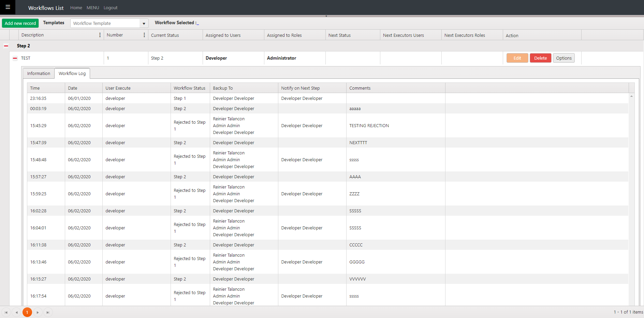This screenshot has width=644, height=318.
Task: Log out via the Logout link
Action: coord(111,7)
